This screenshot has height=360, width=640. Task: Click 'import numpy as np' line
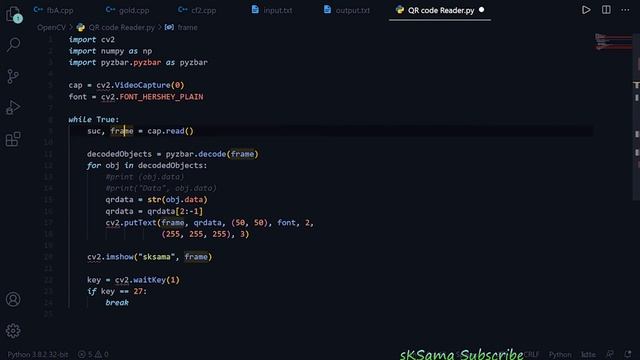click(110, 51)
